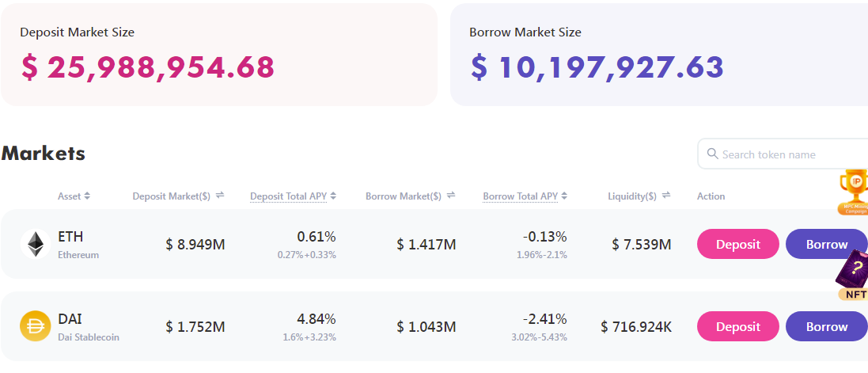Click the search magnifier icon
Screen dimensions: 868x373
pyautogui.click(x=713, y=154)
